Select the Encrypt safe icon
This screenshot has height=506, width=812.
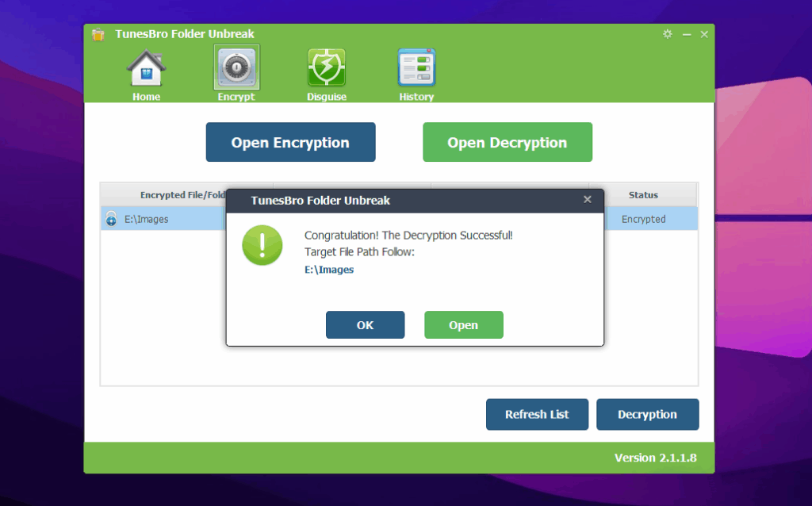click(x=236, y=69)
